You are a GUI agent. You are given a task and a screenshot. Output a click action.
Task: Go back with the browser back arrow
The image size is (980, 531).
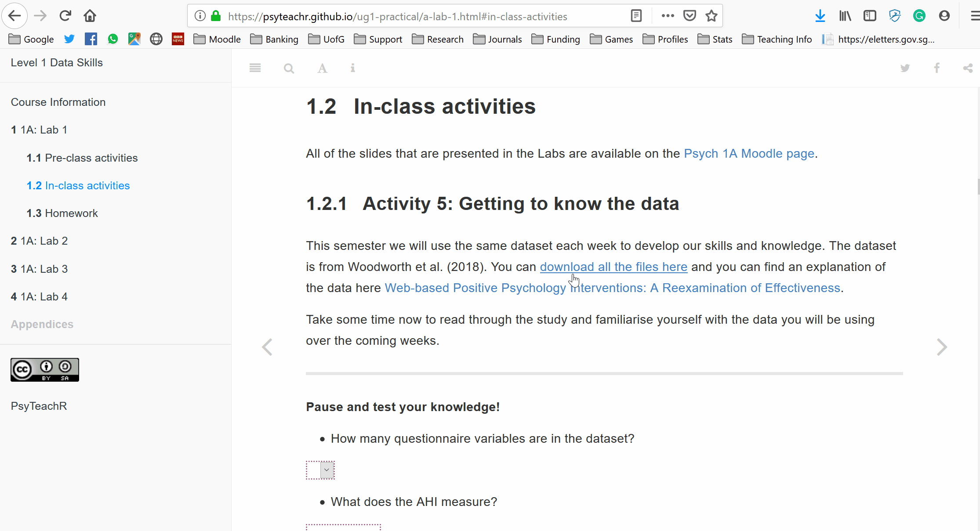pos(15,16)
